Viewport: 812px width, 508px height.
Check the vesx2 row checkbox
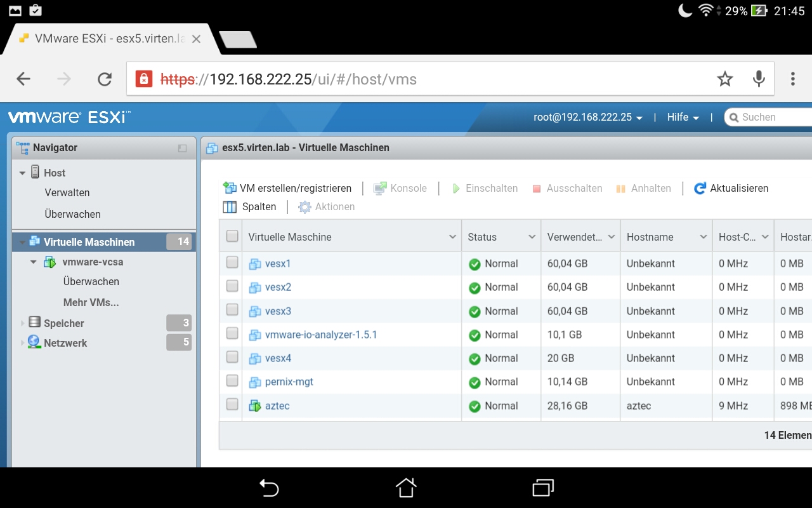(x=232, y=286)
